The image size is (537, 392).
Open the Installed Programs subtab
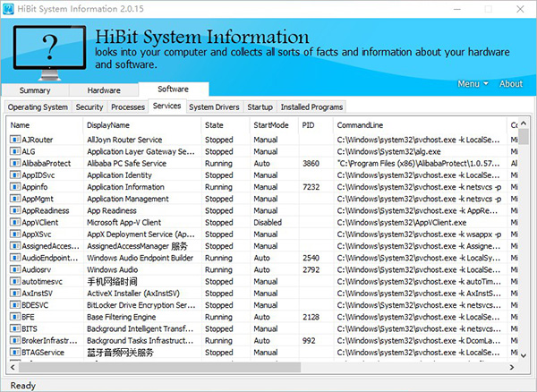point(311,107)
